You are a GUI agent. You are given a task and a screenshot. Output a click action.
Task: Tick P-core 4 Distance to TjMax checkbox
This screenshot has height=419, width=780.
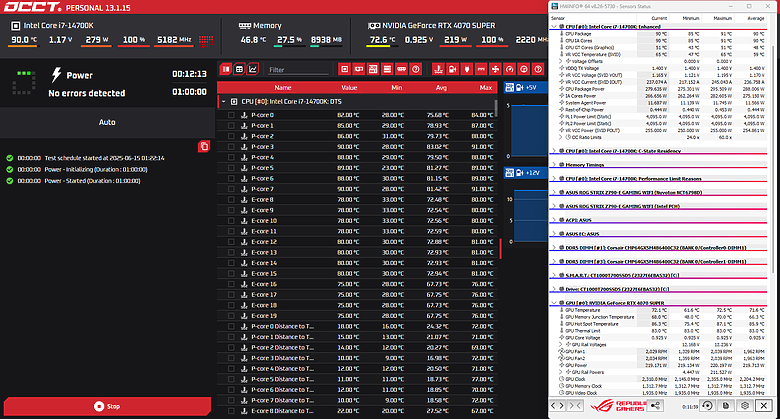pos(231,369)
